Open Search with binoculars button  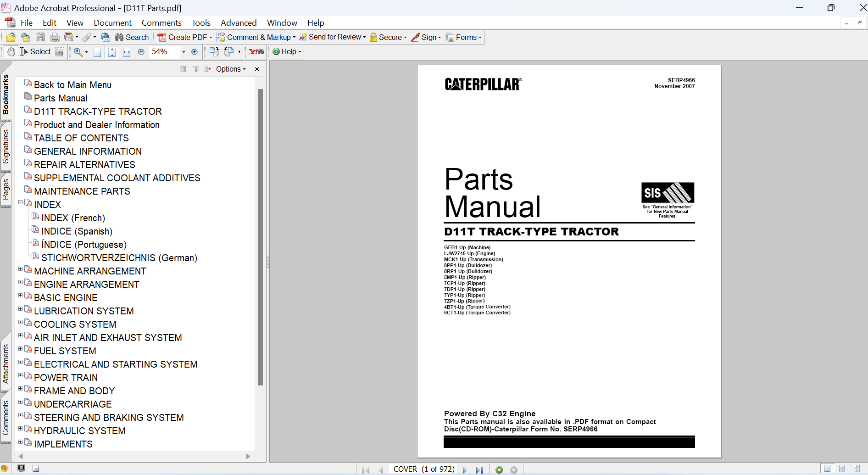[x=132, y=37]
